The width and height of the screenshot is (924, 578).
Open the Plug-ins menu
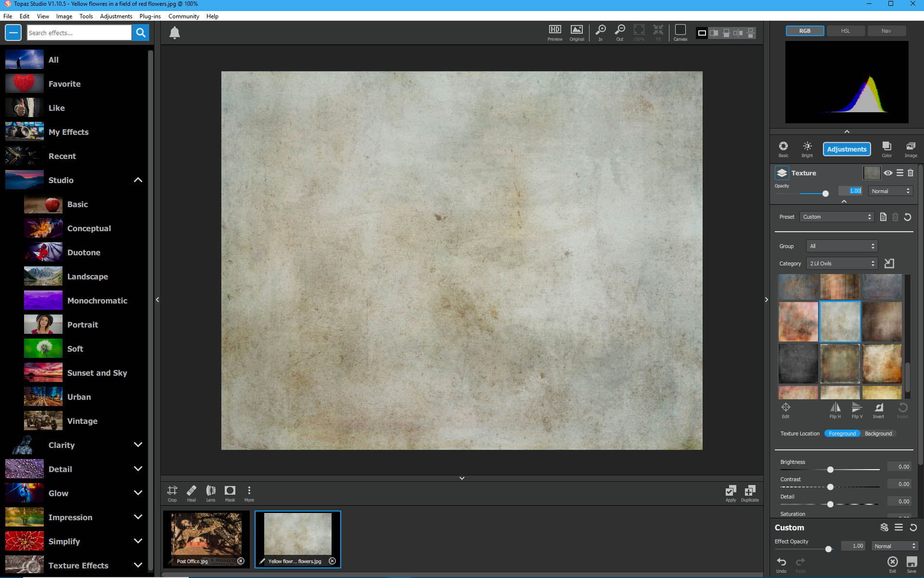[150, 16]
